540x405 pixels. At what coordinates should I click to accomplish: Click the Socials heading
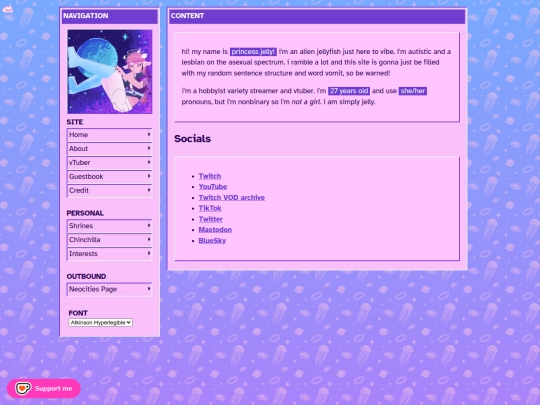[x=193, y=139]
